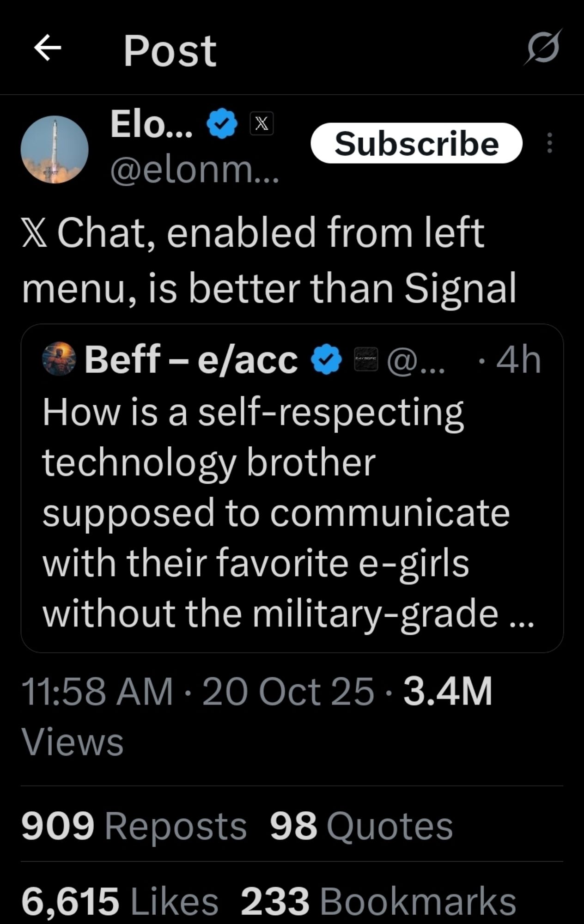
Task: Tap the affiliation badge in quoted post
Action: [366, 359]
